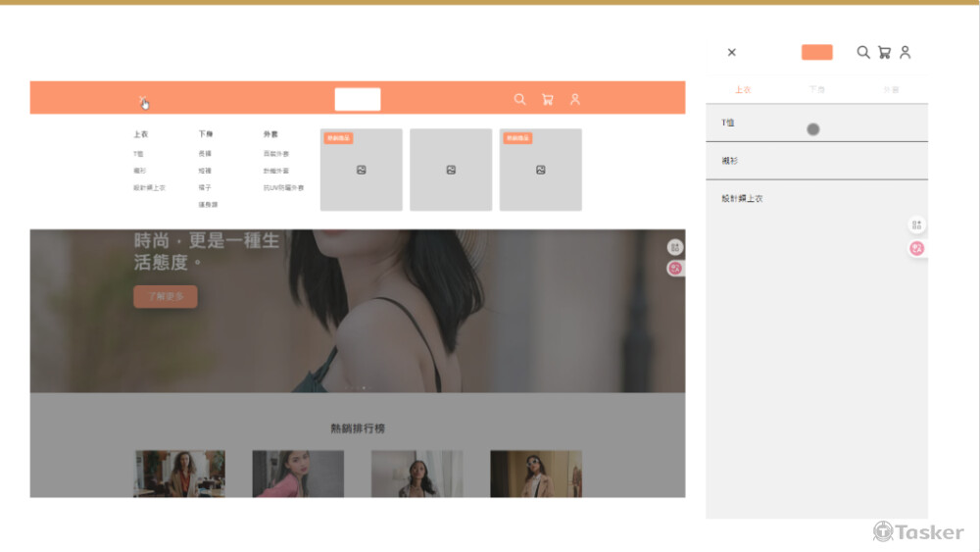
Task: Open the cart icon in the mobile preview
Action: (884, 52)
